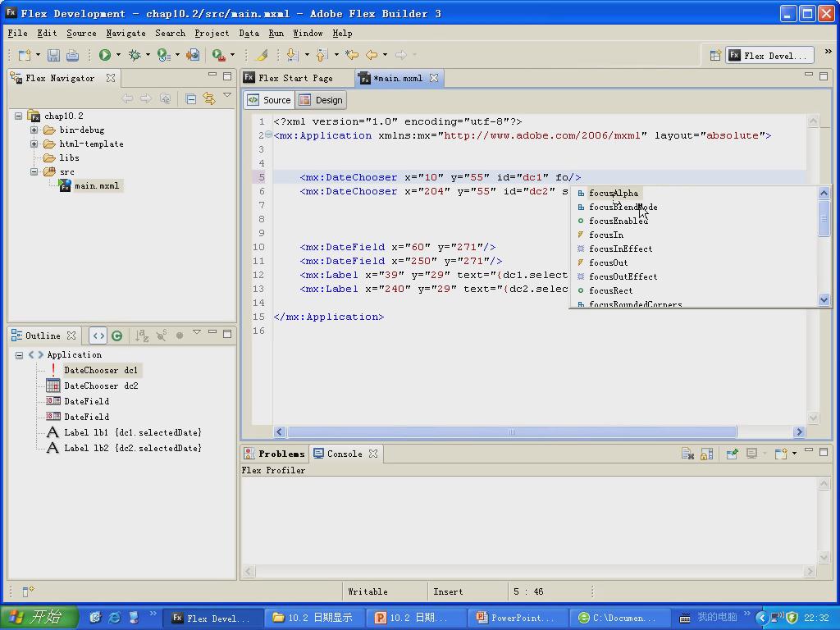Open the Outline view menu triangle

click(197, 332)
